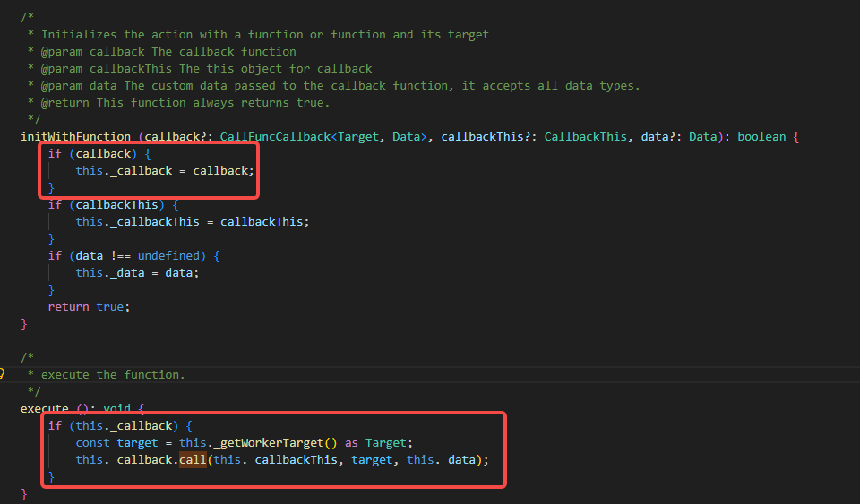This screenshot has height=504, width=860.
Task: Click the initWithFunction method name
Action: tap(75, 136)
